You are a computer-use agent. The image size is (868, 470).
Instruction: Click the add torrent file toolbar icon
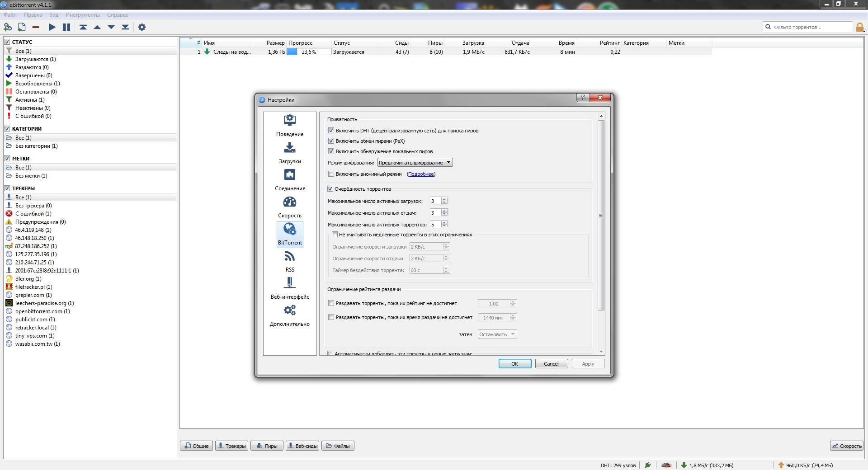(x=22, y=27)
